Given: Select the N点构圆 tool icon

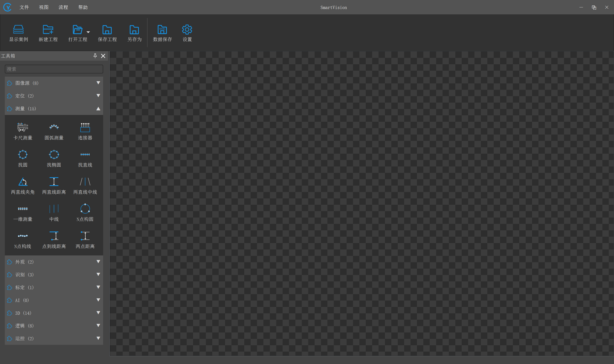Looking at the screenshot, I should 85,209.
